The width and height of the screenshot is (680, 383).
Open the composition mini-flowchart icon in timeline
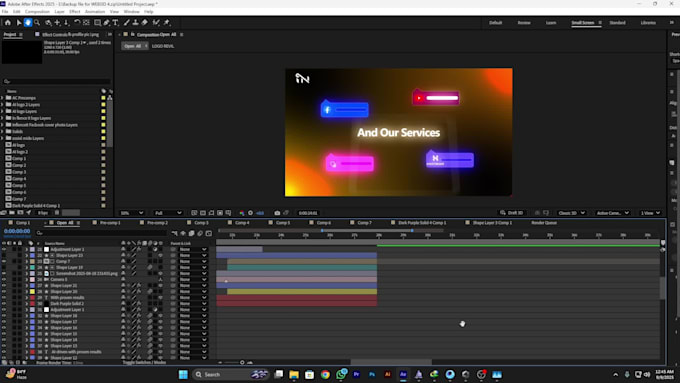(174, 233)
